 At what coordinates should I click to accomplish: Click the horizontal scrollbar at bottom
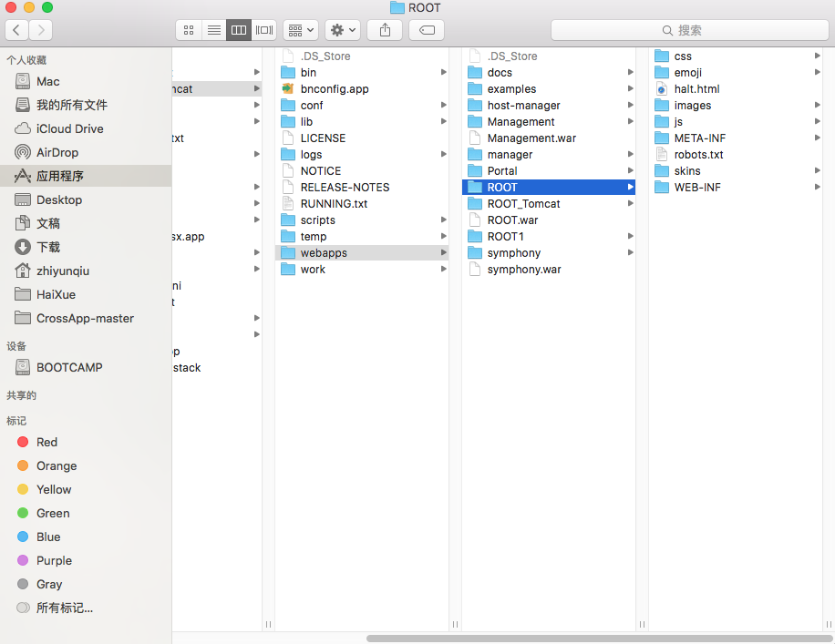pyautogui.click(x=599, y=639)
